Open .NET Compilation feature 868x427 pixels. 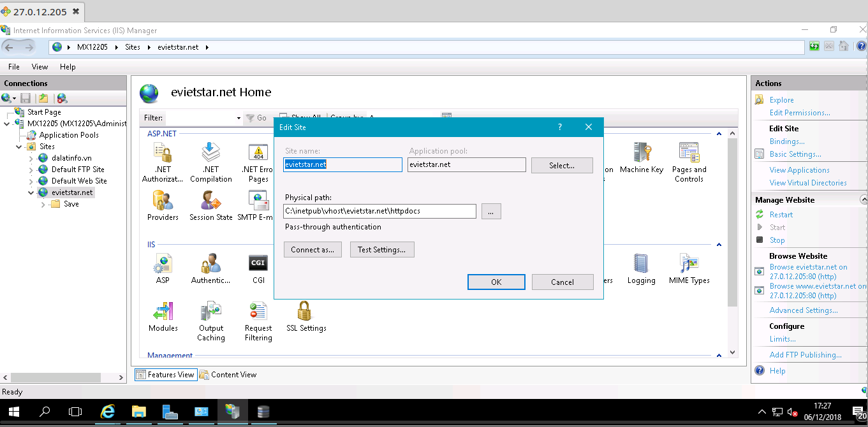210,163
